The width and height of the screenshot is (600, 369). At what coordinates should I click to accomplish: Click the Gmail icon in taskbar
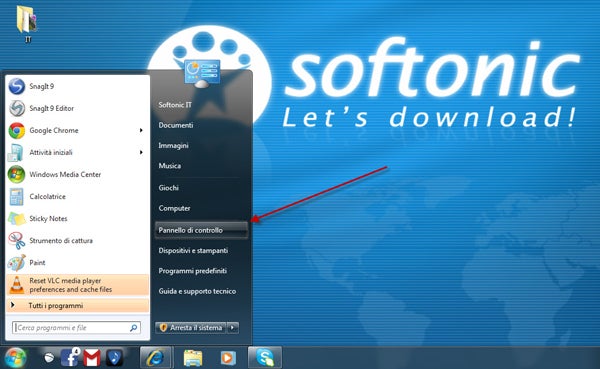tap(92, 358)
